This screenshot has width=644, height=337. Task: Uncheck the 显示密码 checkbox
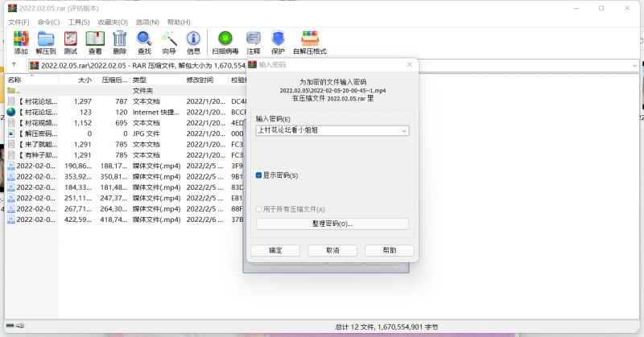coord(259,175)
